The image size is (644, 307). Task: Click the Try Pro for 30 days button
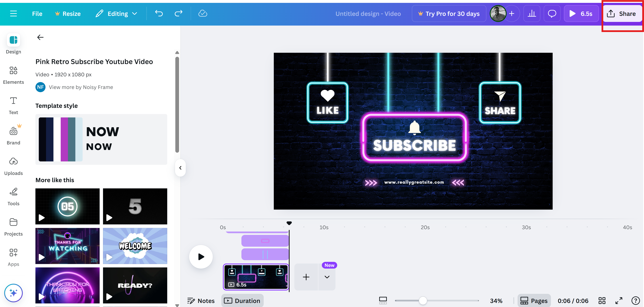pyautogui.click(x=449, y=13)
